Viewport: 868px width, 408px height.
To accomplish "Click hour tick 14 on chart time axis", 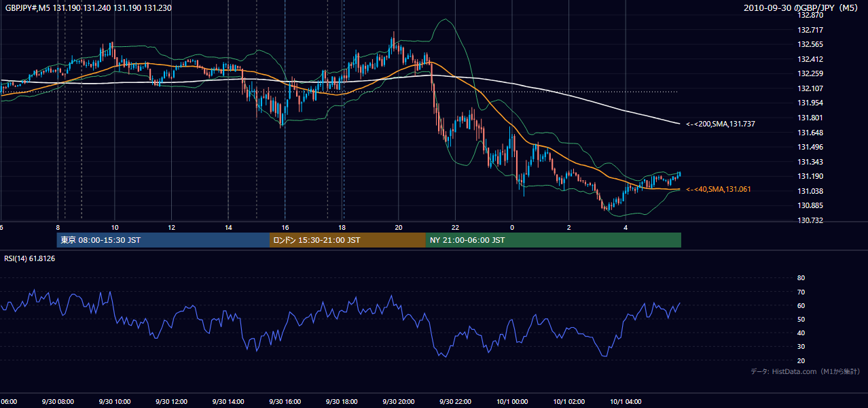I will click(228, 227).
